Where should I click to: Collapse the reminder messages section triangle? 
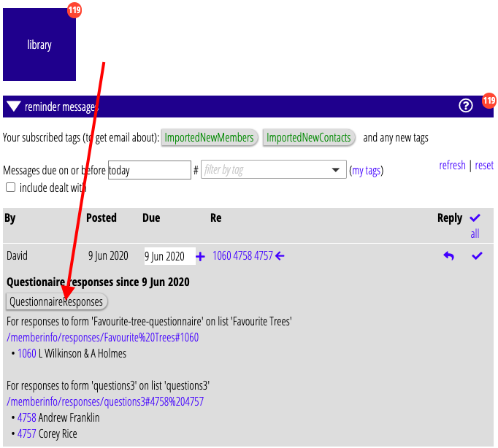tap(14, 107)
